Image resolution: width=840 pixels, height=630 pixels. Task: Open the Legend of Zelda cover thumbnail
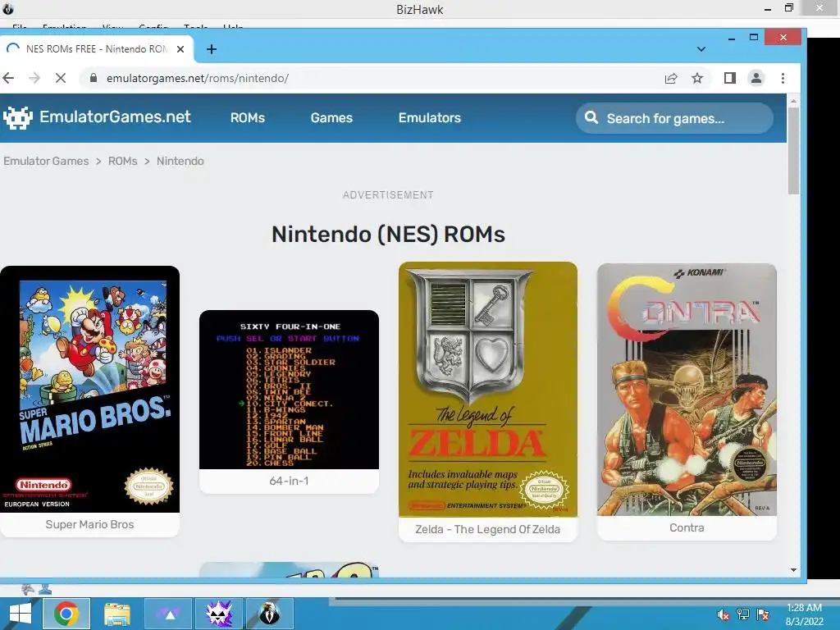coord(488,390)
